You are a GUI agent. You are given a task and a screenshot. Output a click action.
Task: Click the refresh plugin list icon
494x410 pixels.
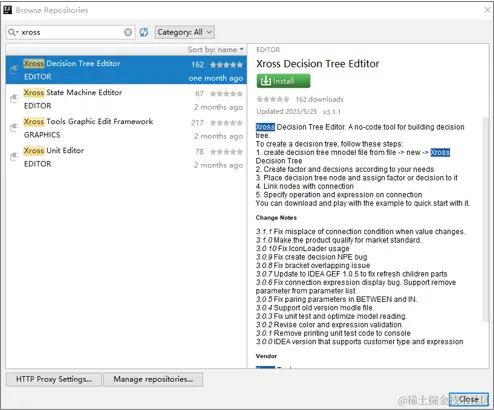[x=144, y=32]
